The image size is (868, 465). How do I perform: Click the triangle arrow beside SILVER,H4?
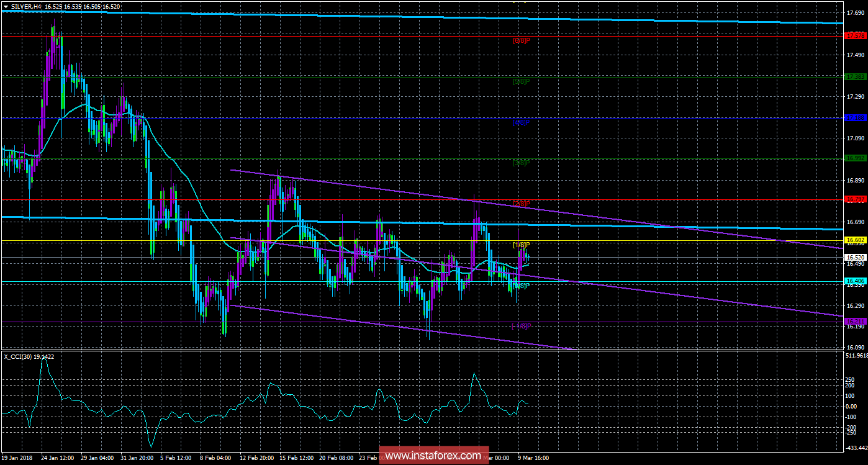pos(5,6)
